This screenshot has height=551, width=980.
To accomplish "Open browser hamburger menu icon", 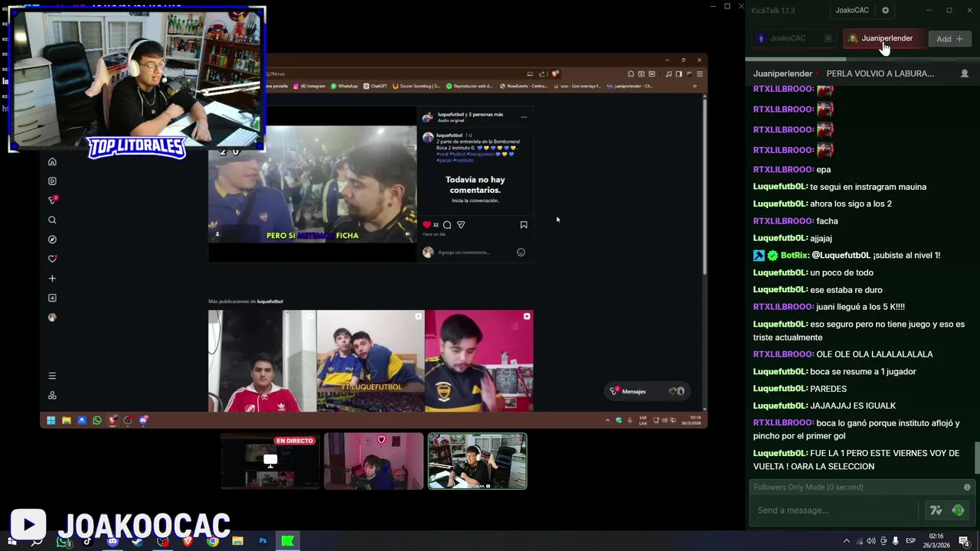I will click(700, 74).
